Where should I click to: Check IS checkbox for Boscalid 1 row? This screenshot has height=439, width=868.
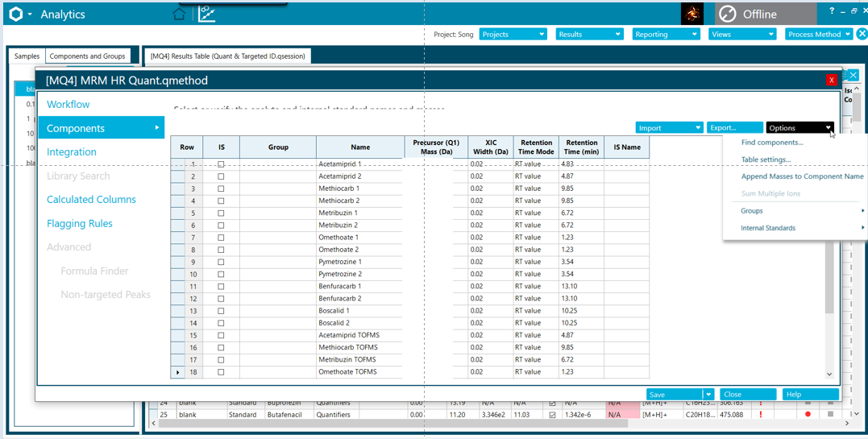tap(221, 311)
